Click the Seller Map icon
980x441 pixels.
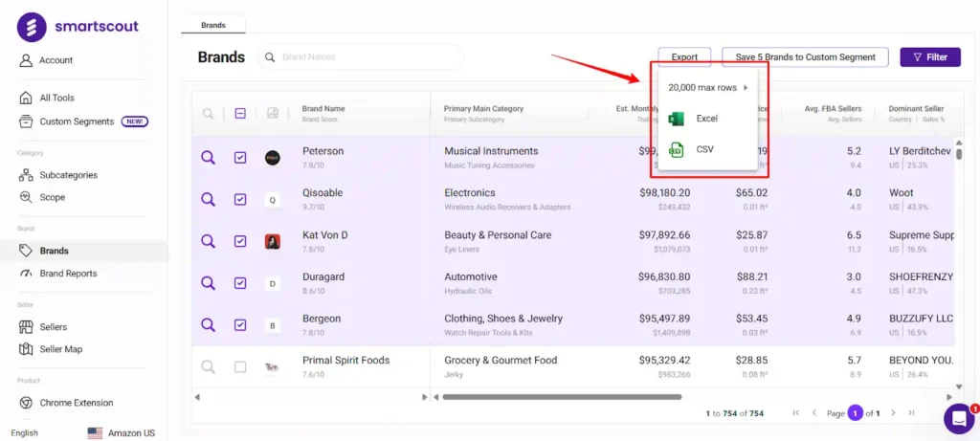tap(26, 349)
